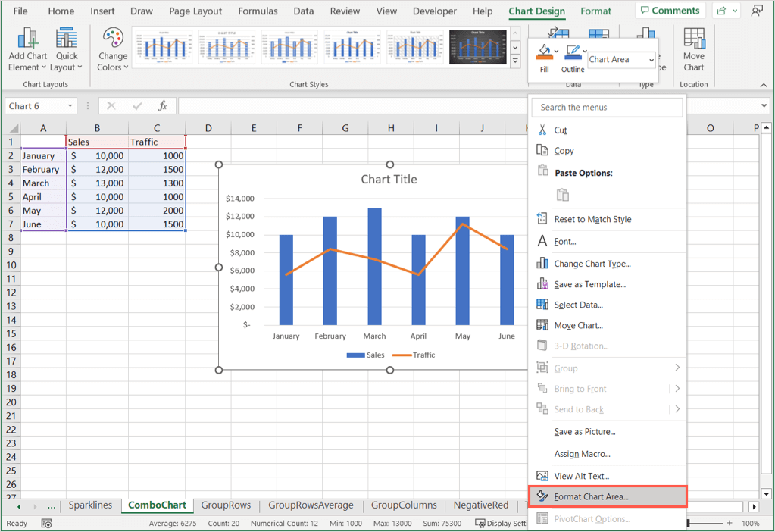Click the Add Chart Element icon
775x532 pixels.
[27, 39]
